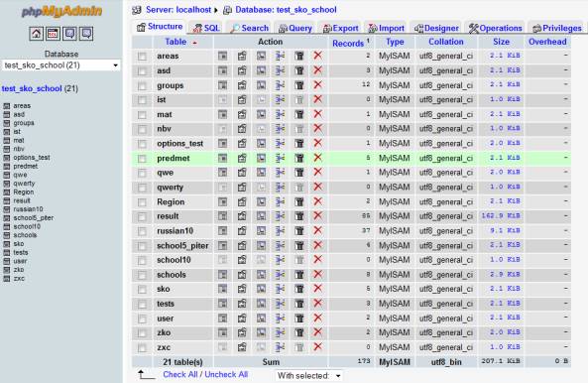This screenshot has width=588, height=383.
Task: Check the zxc table checkbox
Action: (142, 348)
